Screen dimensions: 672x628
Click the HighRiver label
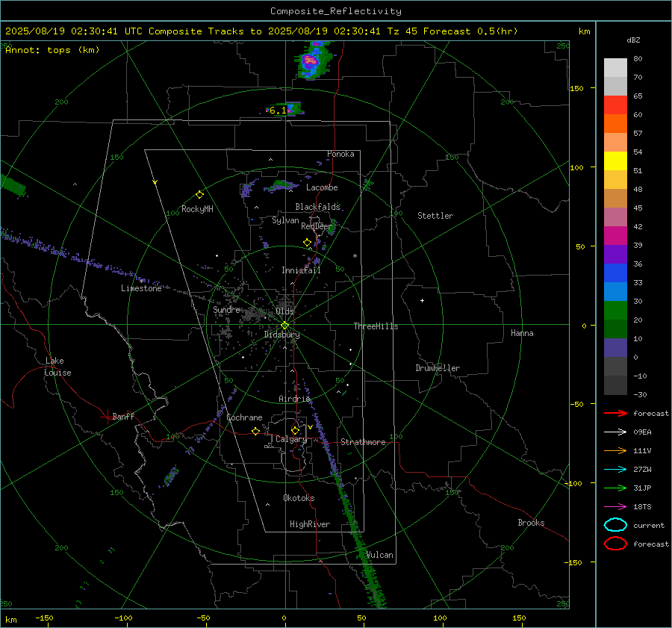[310, 524]
